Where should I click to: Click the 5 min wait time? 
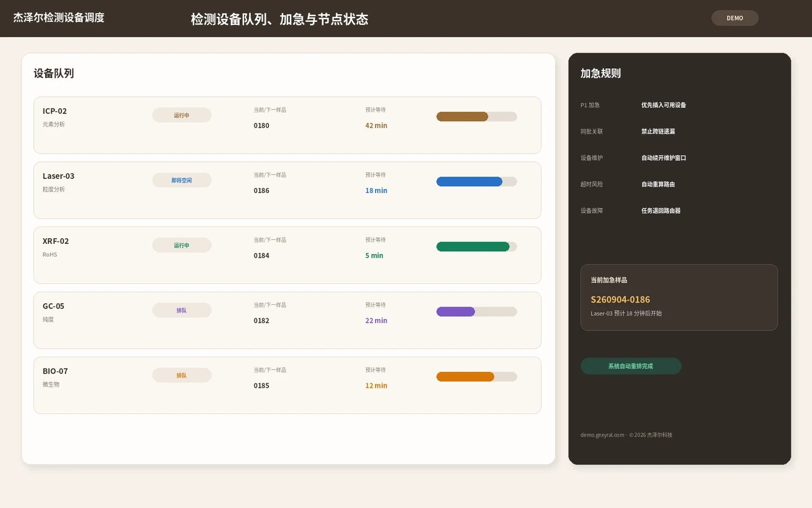pyautogui.click(x=374, y=256)
